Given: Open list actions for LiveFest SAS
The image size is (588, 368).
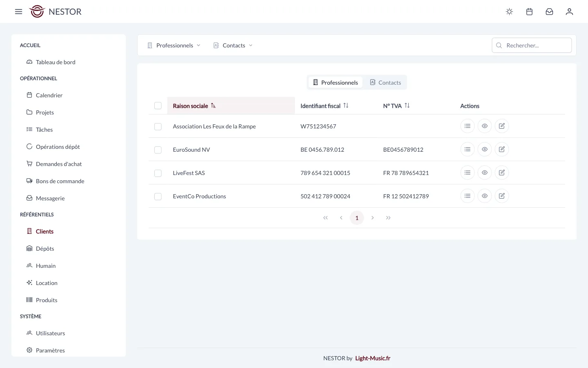Looking at the screenshot, I should [468, 173].
